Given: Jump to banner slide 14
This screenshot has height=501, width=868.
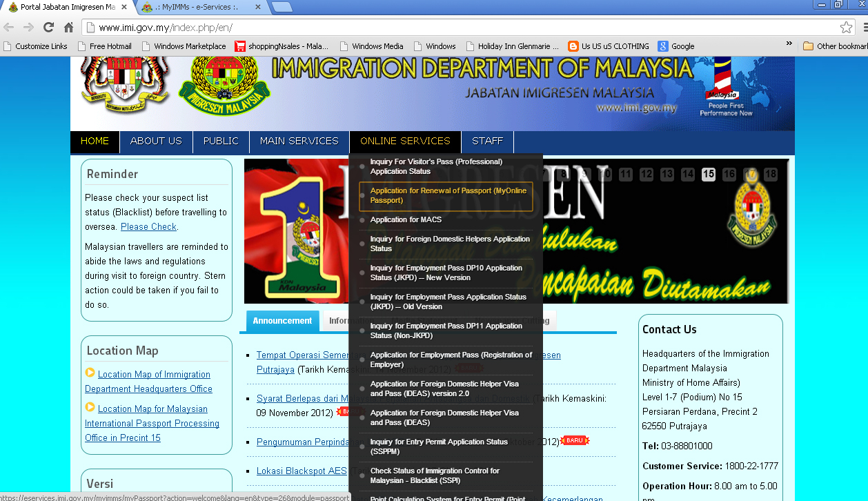Looking at the screenshot, I should [688, 175].
